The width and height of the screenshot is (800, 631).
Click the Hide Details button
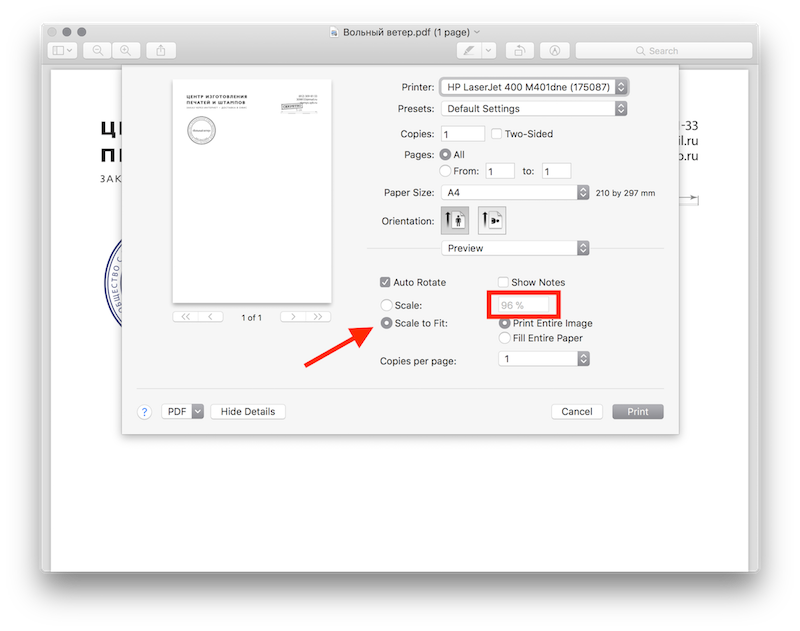pyautogui.click(x=248, y=412)
